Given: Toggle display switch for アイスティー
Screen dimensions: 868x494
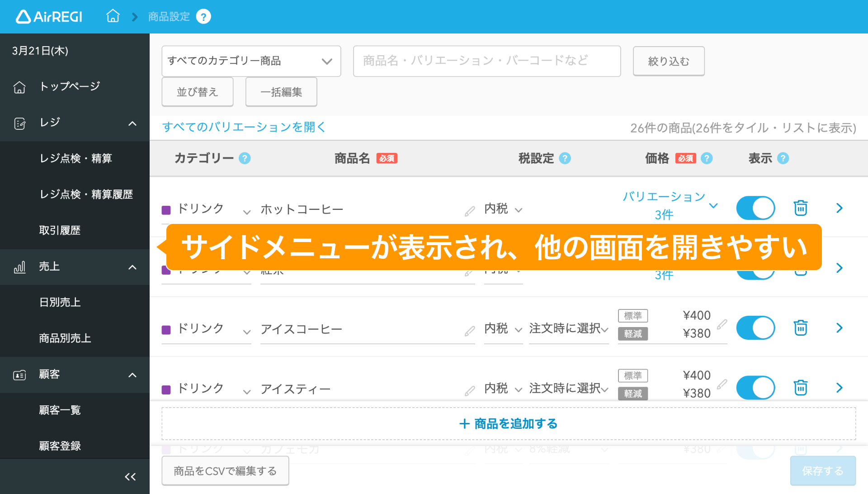Looking at the screenshot, I should tap(755, 388).
